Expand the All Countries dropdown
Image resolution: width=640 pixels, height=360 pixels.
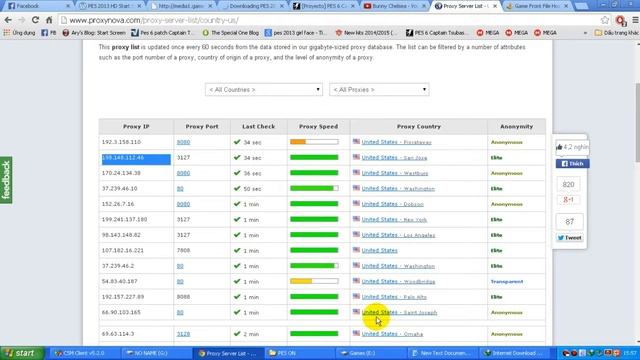(264, 89)
